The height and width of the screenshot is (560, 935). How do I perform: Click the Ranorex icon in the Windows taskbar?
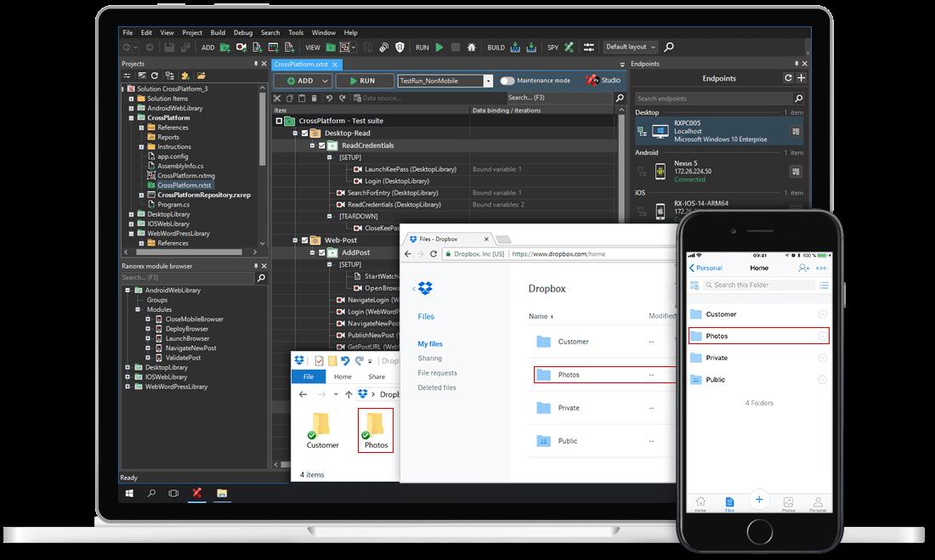coord(197,493)
